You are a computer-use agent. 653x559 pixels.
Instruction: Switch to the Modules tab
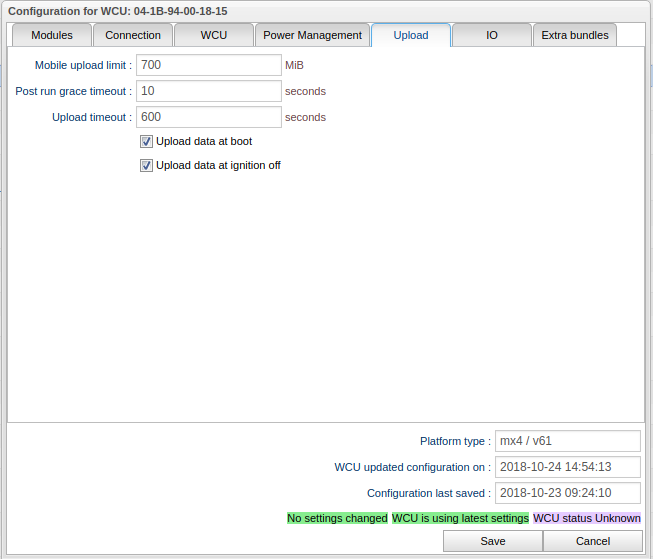click(52, 35)
